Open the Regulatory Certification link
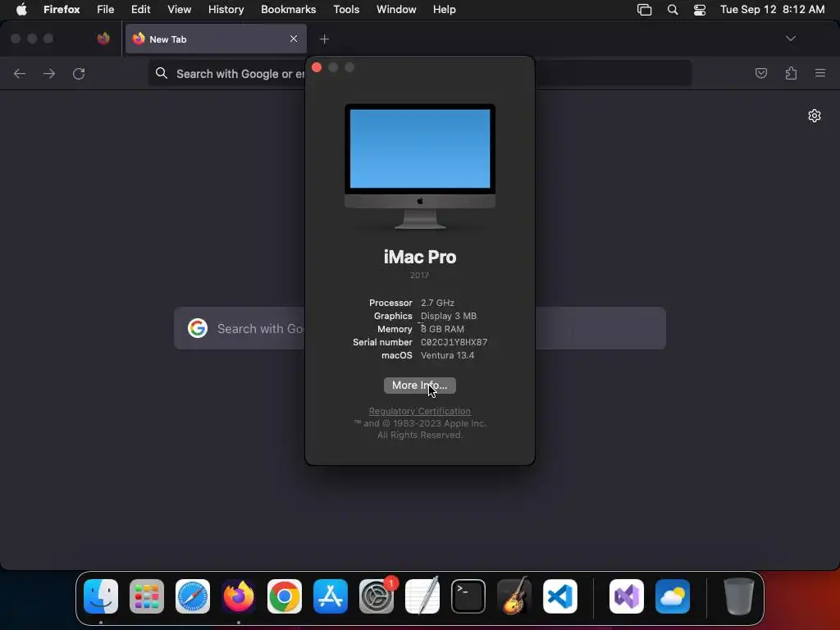840x630 pixels. pyautogui.click(x=419, y=411)
